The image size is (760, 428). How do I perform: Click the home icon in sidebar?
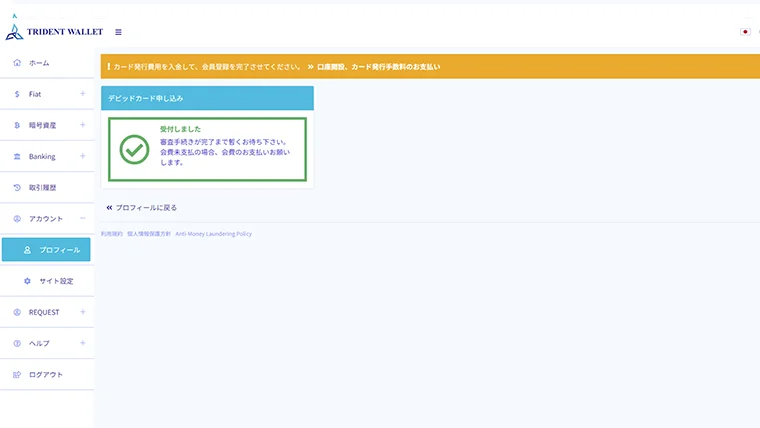click(17, 63)
